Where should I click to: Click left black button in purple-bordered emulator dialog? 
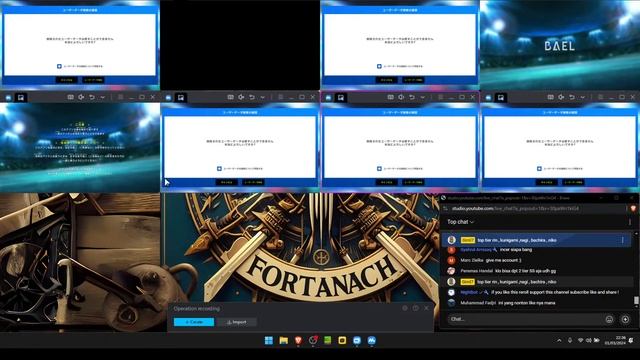(x=386, y=182)
